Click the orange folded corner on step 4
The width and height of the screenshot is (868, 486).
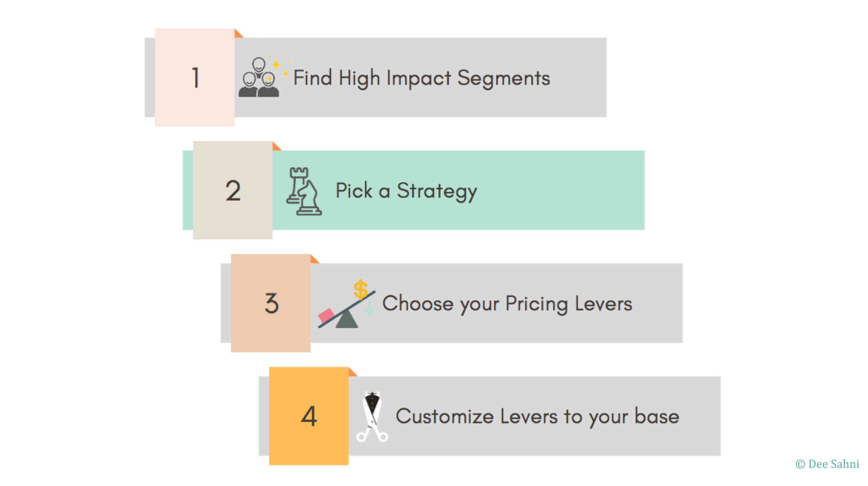[352, 372]
